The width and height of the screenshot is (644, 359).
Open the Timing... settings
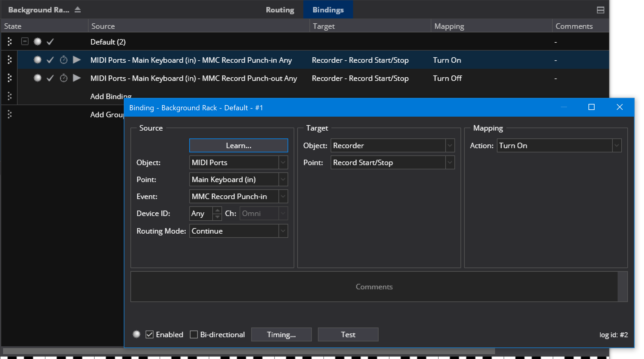(281, 334)
